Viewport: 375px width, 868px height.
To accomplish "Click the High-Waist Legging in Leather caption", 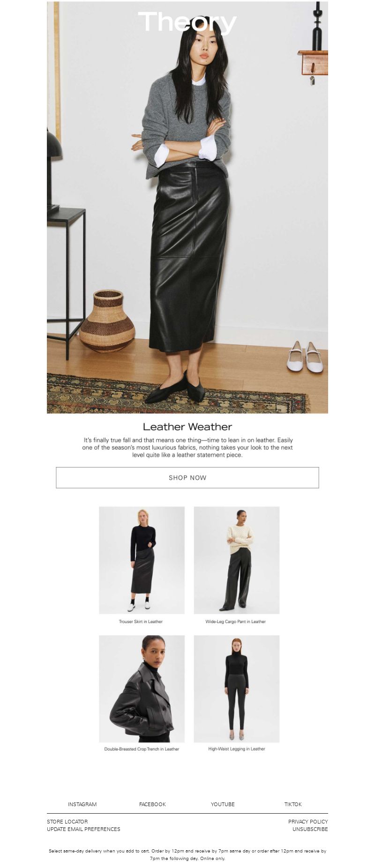I will 237,749.
